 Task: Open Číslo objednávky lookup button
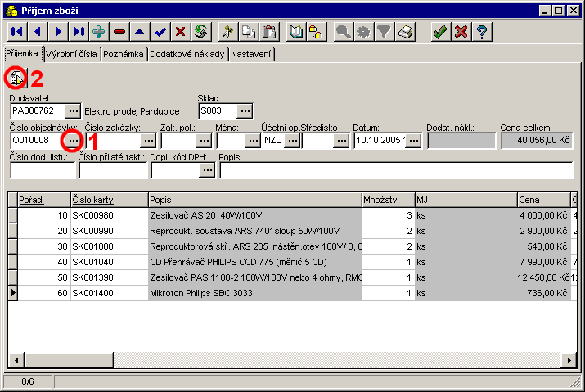point(73,141)
